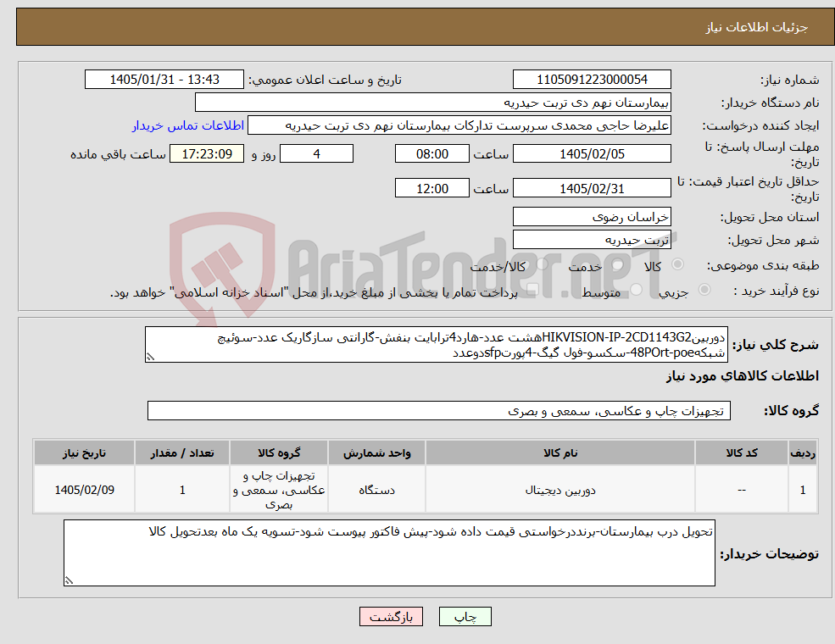Click the column header تعداد / مقدار
Screen dimensions: 835x644
pyautogui.click(x=182, y=453)
